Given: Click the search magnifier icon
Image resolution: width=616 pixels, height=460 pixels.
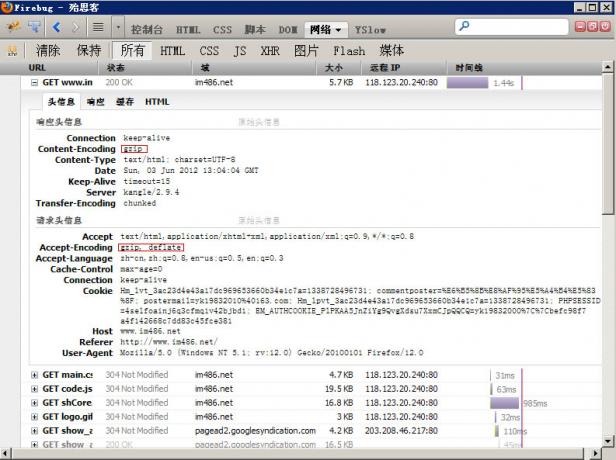Looking at the screenshot, I should (x=464, y=26).
